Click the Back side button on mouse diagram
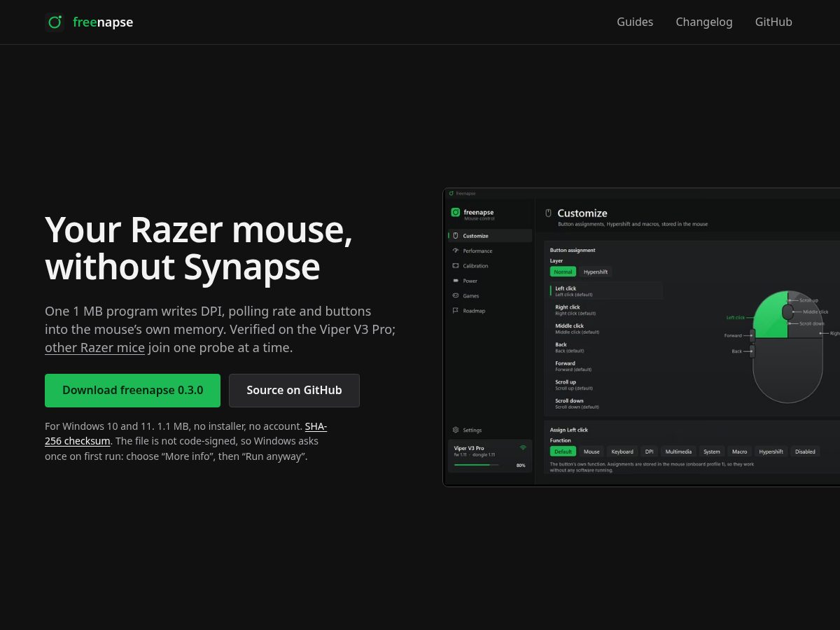This screenshot has height=630, width=840. [752, 351]
